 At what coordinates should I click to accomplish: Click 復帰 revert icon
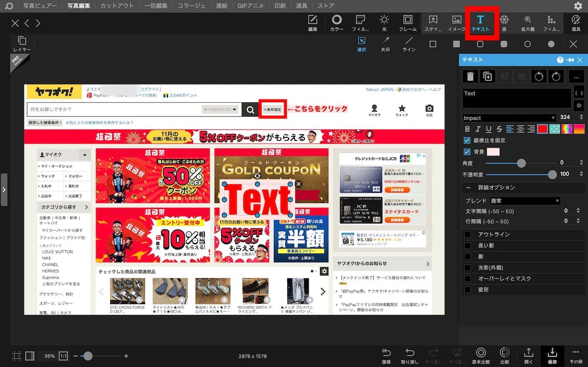point(386,356)
